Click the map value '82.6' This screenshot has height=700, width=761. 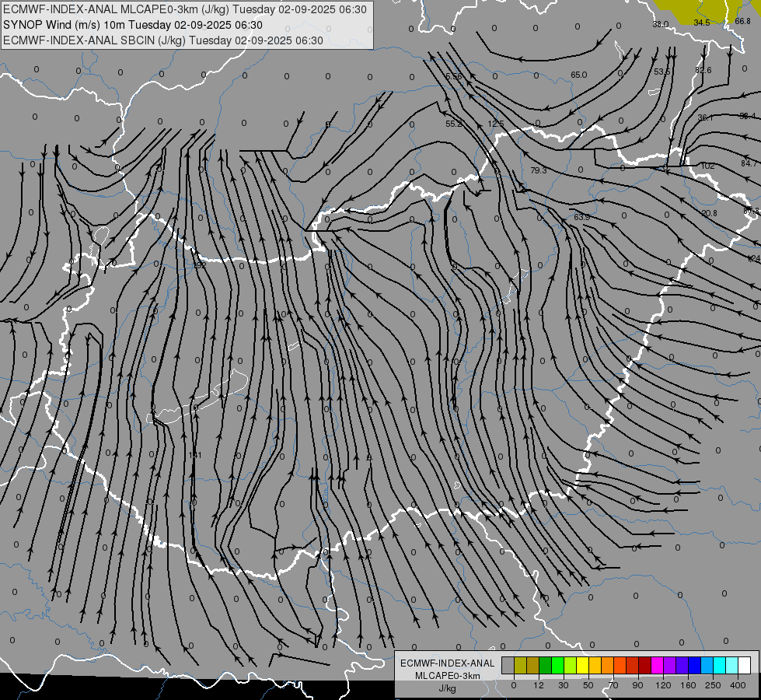tap(703, 70)
